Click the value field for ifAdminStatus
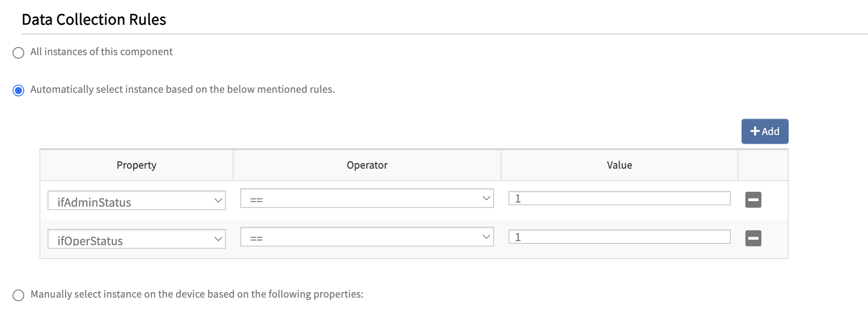Image resolution: width=868 pixels, height=320 pixels. click(x=619, y=198)
